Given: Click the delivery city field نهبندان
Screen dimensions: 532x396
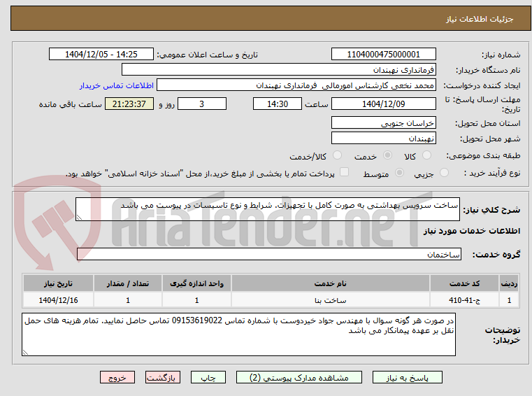Looking at the screenshot, I should pyautogui.click(x=383, y=139).
